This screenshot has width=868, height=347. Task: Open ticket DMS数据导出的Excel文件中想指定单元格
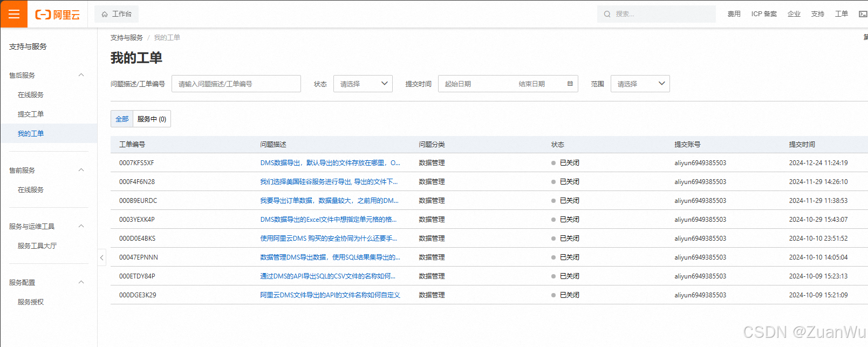pos(329,220)
